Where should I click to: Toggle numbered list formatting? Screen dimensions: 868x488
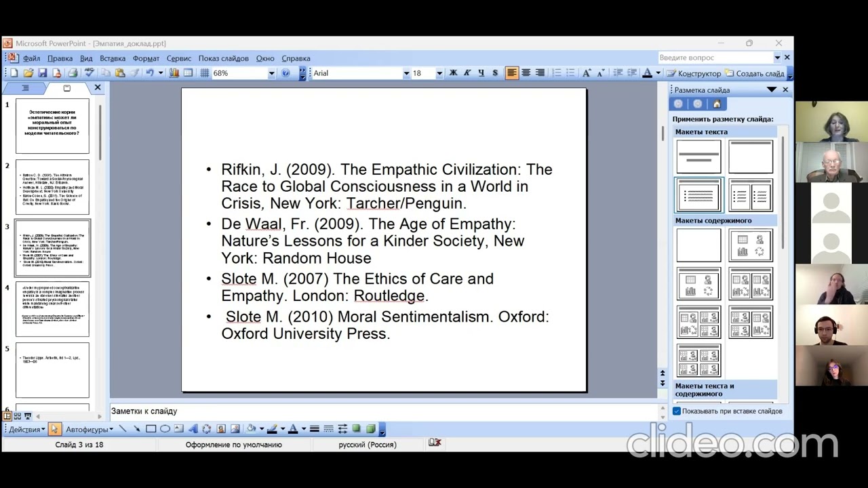pos(556,73)
